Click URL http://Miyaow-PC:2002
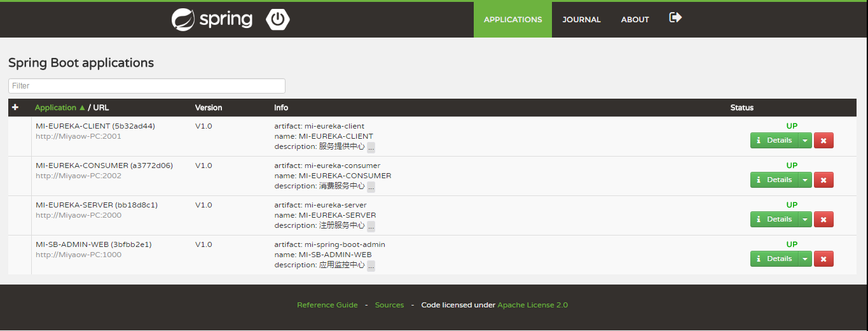The width and height of the screenshot is (868, 331). point(78,176)
